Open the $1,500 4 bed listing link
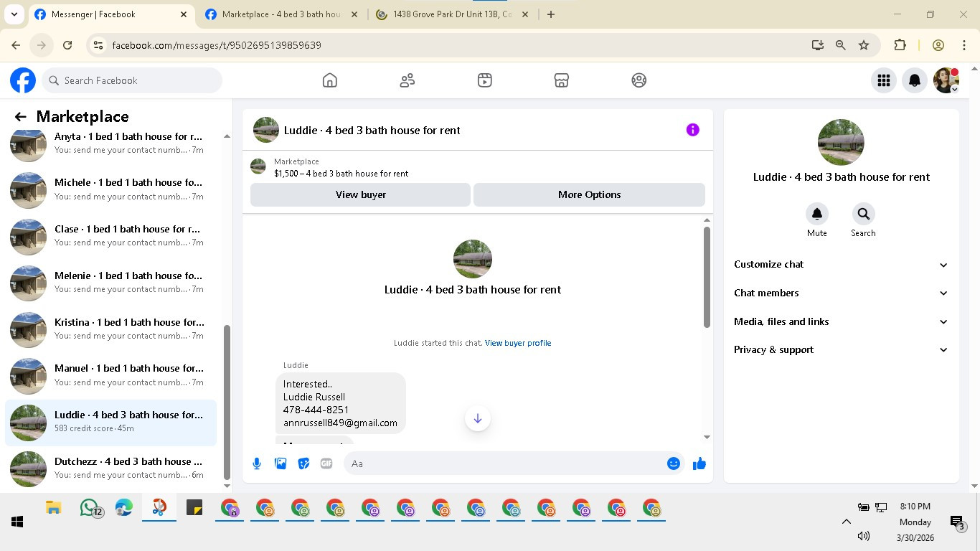Image resolution: width=980 pixels, height=551 pixels. [x=341, y=174]
